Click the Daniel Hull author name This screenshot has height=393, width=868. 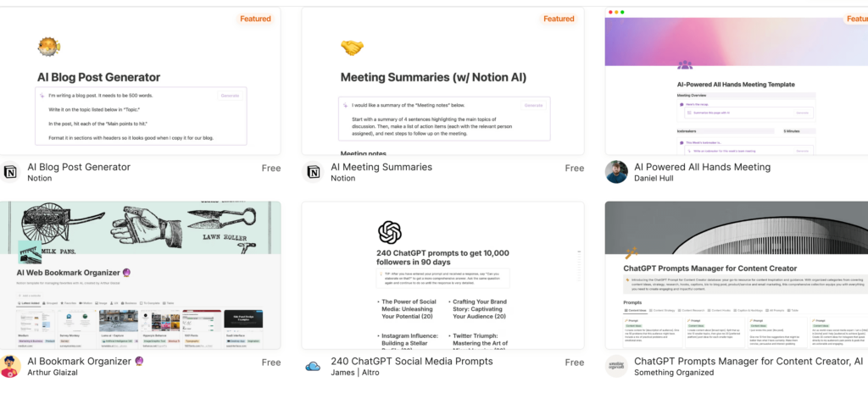pos(654,178)
